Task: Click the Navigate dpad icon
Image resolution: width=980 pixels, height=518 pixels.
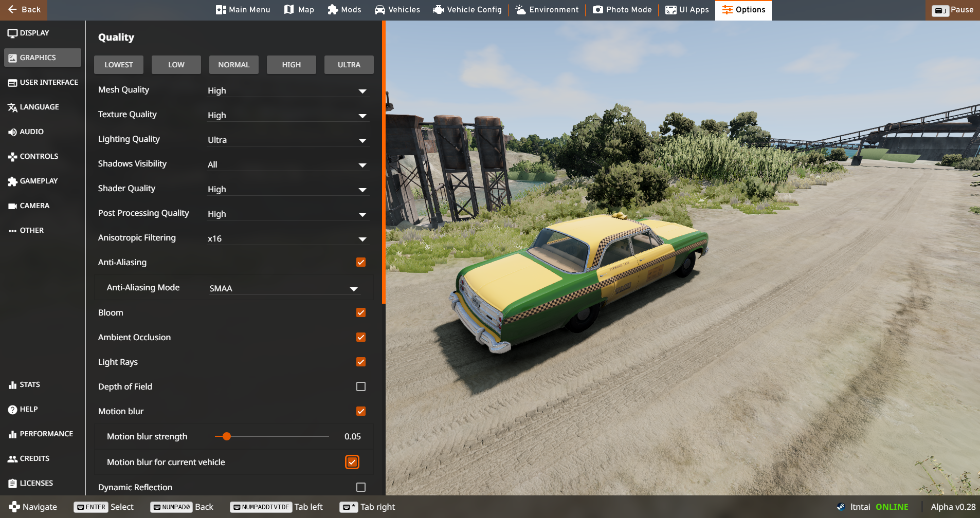Action: pos(14,507)
